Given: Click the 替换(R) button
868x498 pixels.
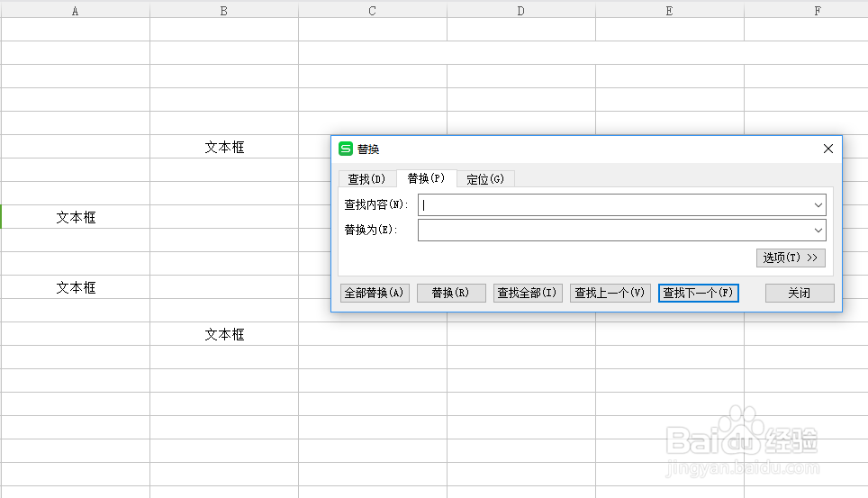Looking at the screenshot, I should pyautogui.click(x=451, y=293).
